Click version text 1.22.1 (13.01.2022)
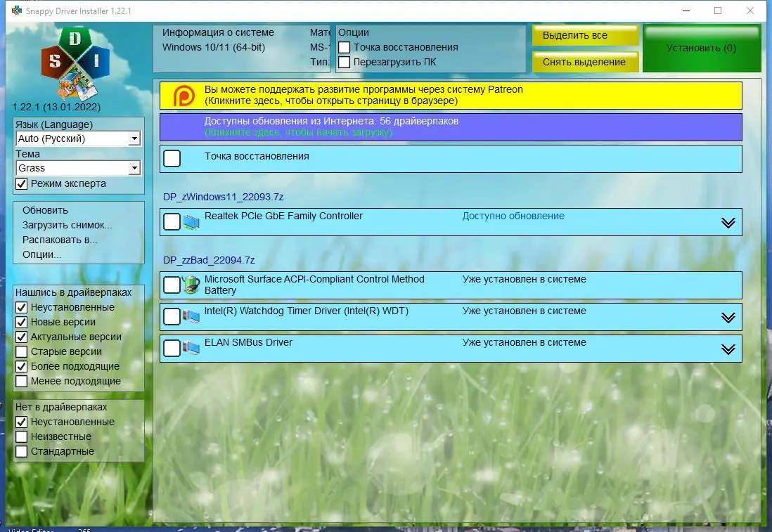Screen dimensions: 772x532 [x=56, y=107]
